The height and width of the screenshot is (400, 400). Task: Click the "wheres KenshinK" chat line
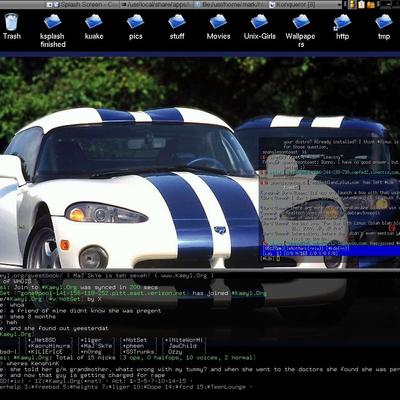(33, 363)
